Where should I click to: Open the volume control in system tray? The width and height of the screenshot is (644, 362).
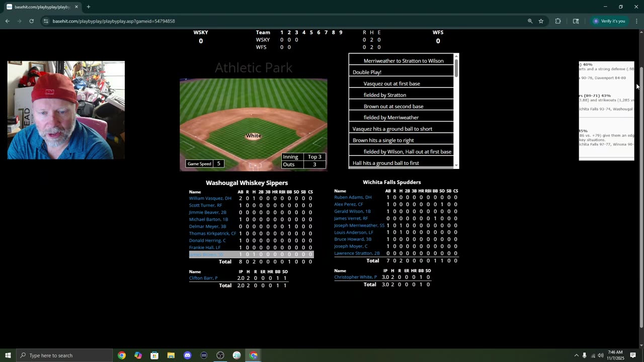[601, 355]
